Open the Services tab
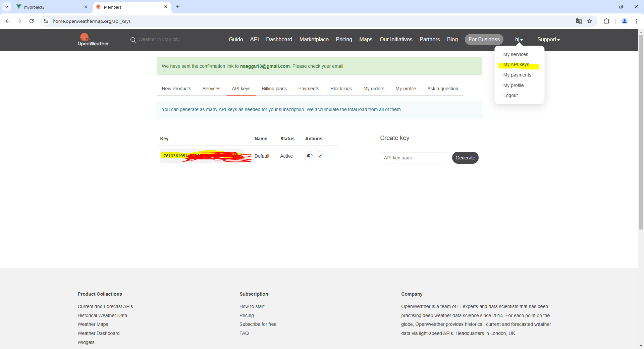644x349 pixels. (x=211, y=89)
